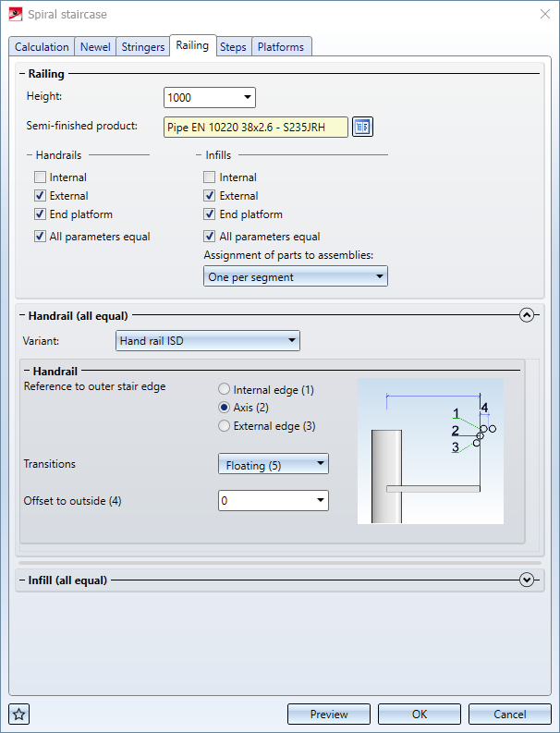Click the Cancel button
Viewport: 560px width, 733px height.
click(x=510, y=714)
